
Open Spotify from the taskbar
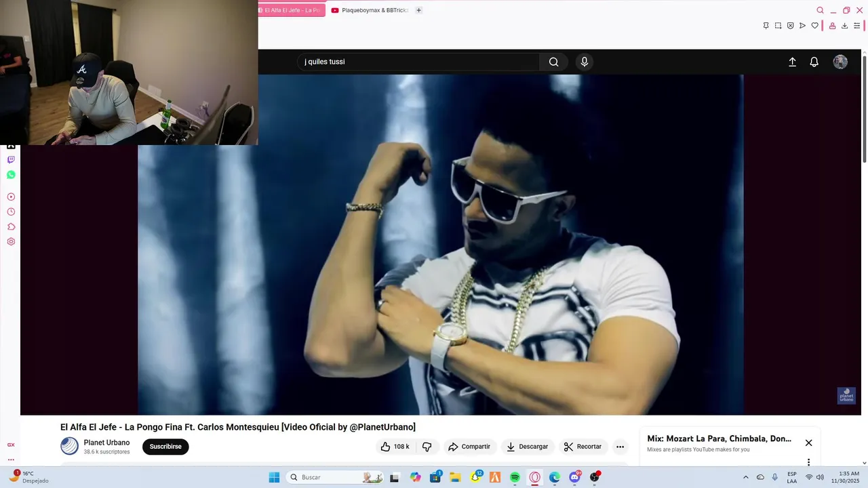pyautogui.click(x=515, y=477)
